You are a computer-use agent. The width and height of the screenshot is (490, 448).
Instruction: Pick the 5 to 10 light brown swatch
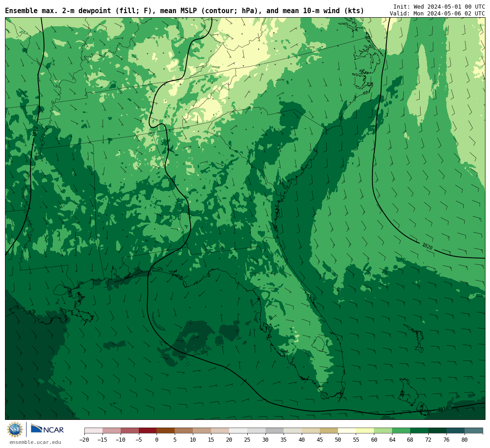pos(184,431)
